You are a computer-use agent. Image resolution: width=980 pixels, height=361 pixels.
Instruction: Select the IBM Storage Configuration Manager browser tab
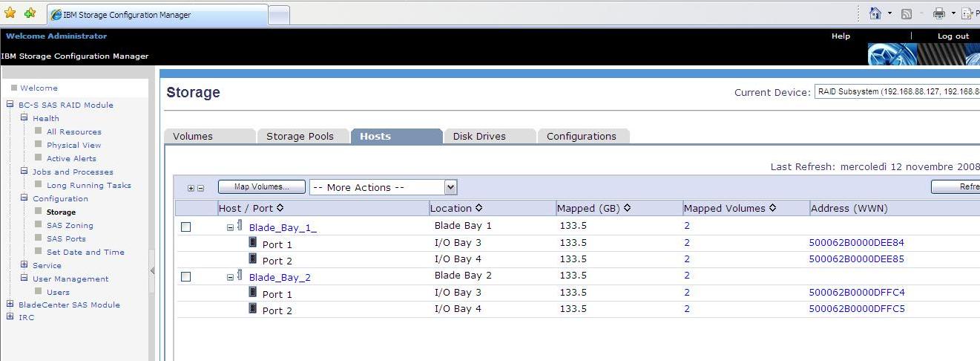pyautogui.click(x=157, y=15)
